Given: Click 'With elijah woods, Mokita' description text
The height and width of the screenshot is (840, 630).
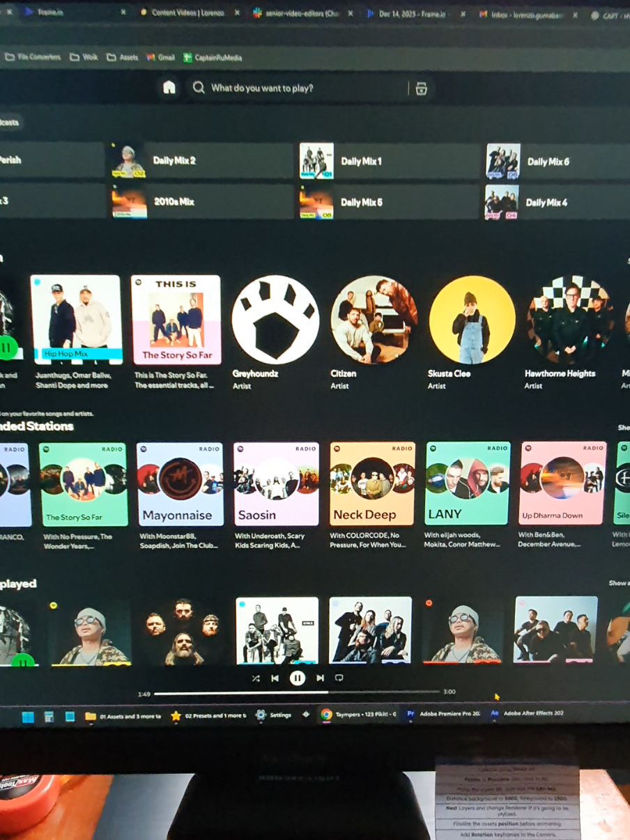Looking at the screenshot, I should (462, 540).
